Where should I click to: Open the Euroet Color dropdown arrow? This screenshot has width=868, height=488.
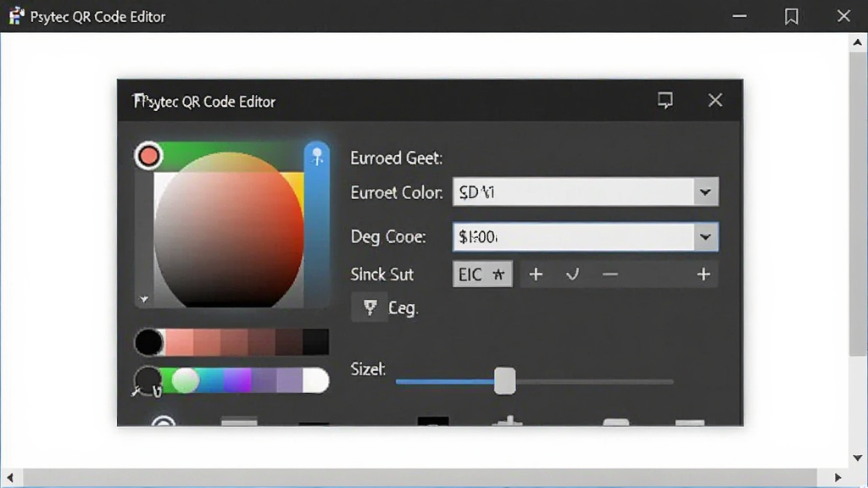705,192
